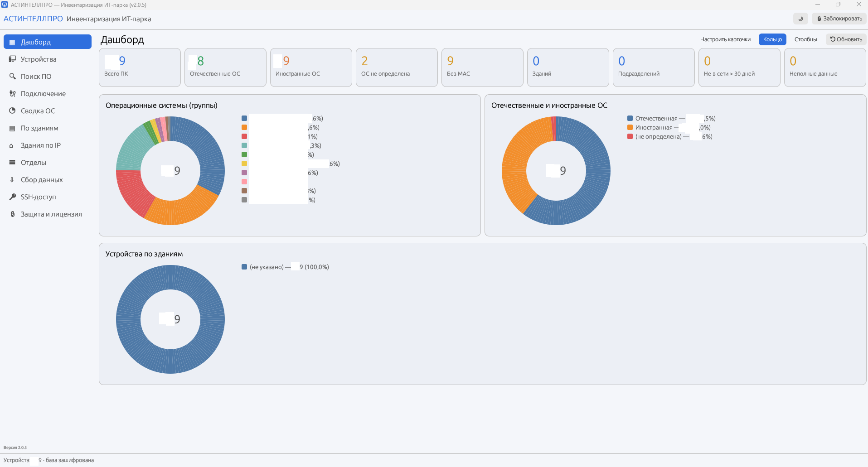Switch charts to Кольцо view

[x=772, y=39]
